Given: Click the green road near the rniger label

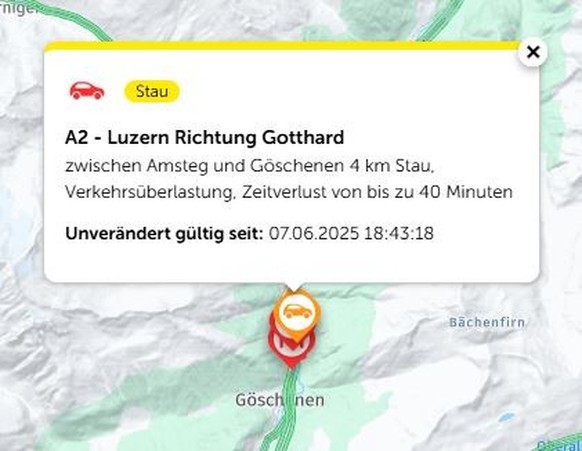Looking at the screenshot, I should point(72,18).
